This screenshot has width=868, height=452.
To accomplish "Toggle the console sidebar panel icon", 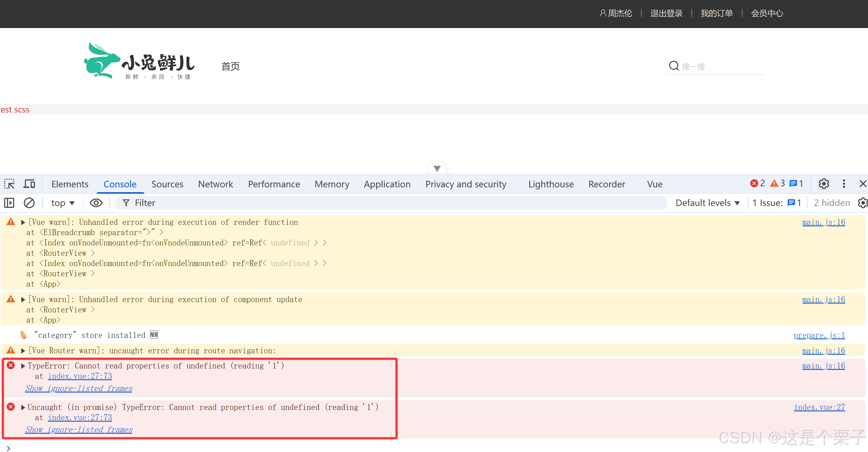I will pyautogui.click(x=9, y=203).
